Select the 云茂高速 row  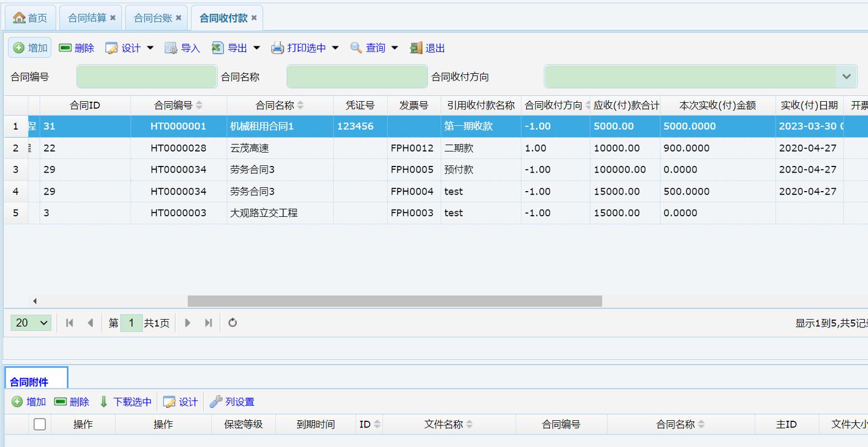436,148
